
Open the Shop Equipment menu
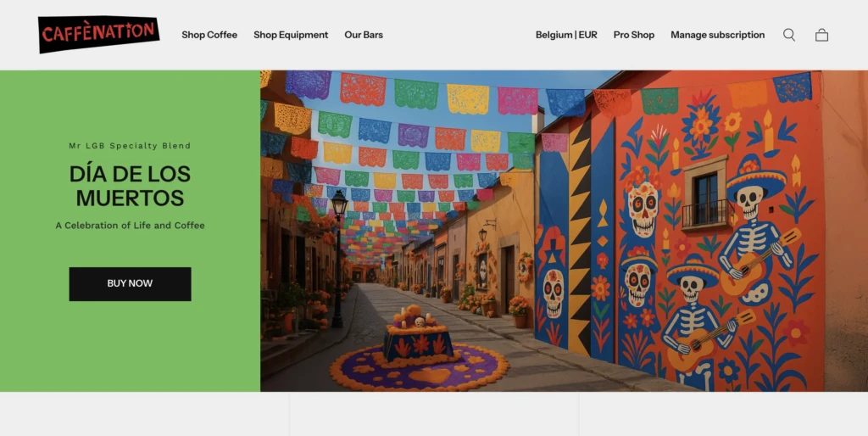pos(291,35)
